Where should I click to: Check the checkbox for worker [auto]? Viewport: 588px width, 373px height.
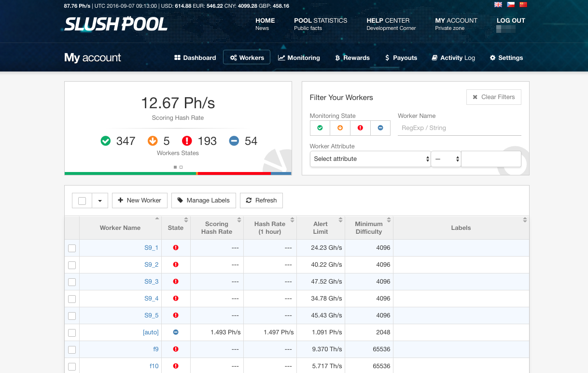pos(72,332)
